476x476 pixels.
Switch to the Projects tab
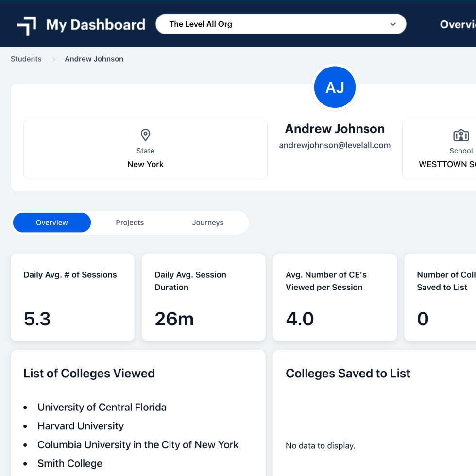[x=130, y=222]
